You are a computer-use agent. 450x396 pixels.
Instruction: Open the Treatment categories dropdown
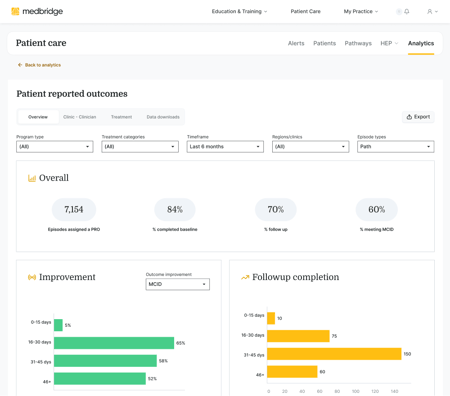pyautogui.click(x=140, y=147)
